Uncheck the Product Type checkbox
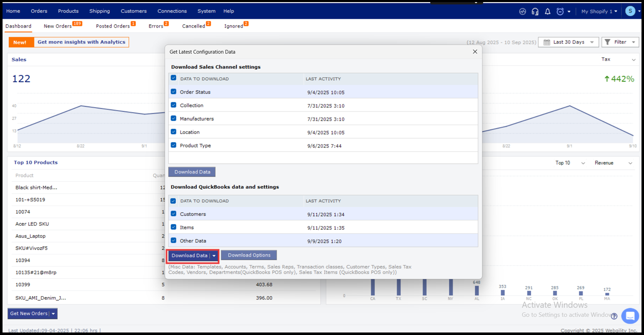The height and width of the screenshot is (335, 644). tap(173, 145)
